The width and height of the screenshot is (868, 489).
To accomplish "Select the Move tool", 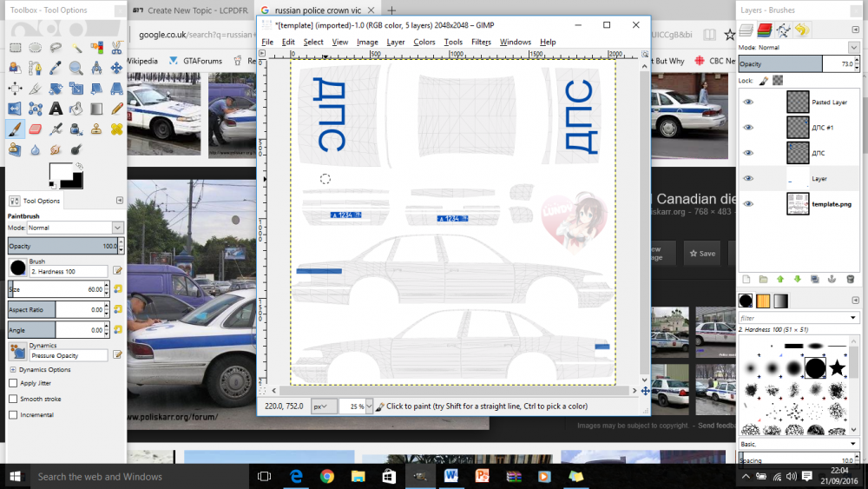I will coord(116,68).
